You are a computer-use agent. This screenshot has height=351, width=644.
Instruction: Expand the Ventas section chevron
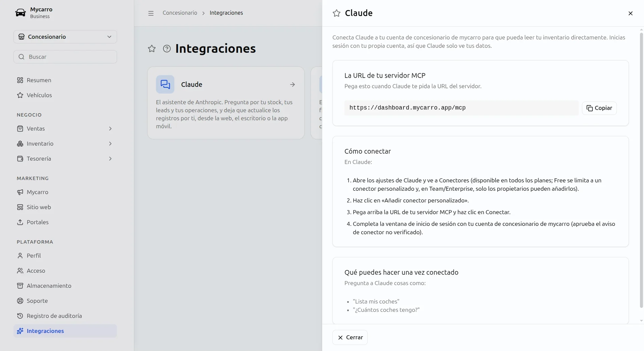coord(110,129)
